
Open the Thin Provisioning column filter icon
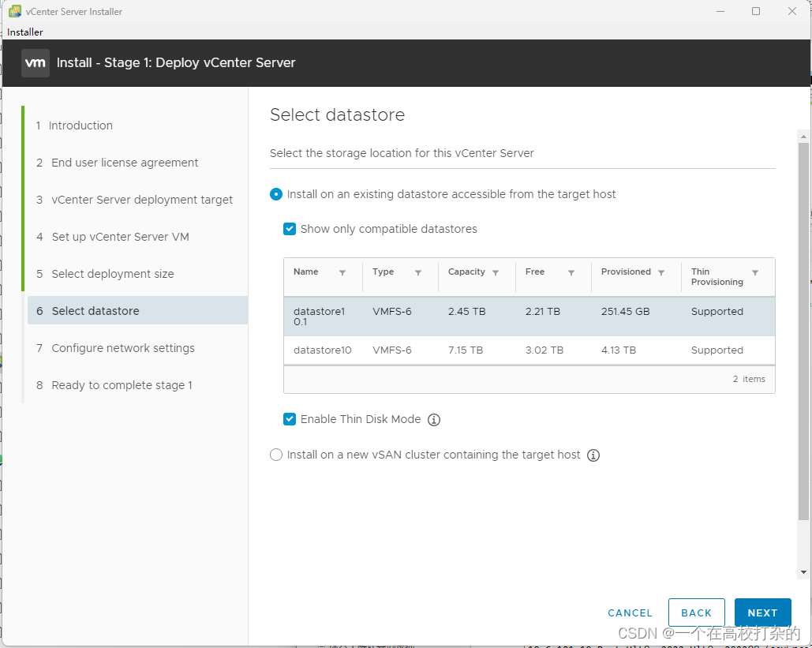755,272
